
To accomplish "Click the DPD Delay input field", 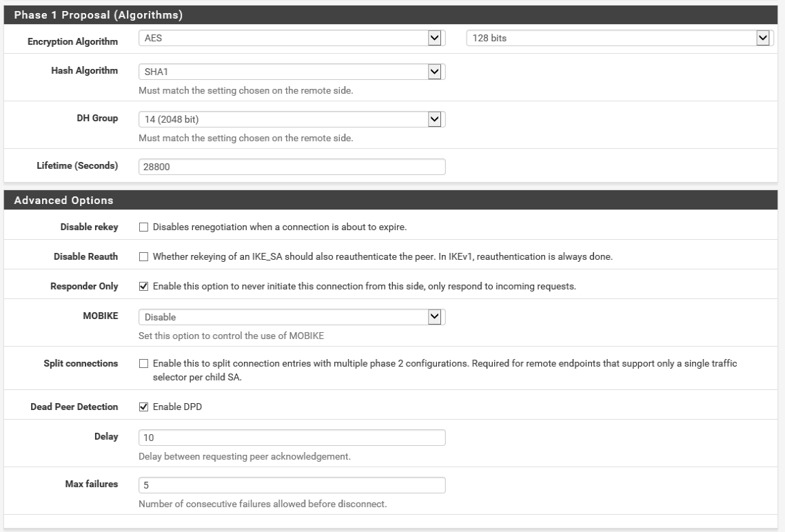I will pyautogui.click(x=292, y=438).
